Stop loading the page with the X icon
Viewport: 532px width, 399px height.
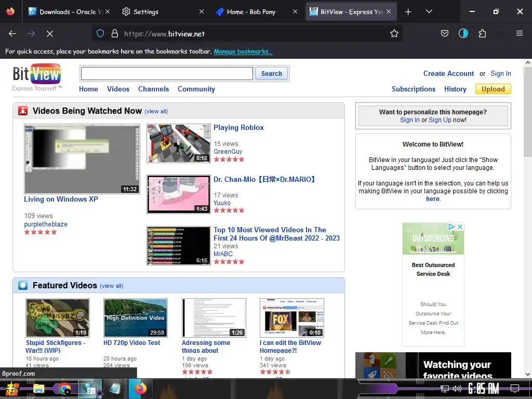49,34
